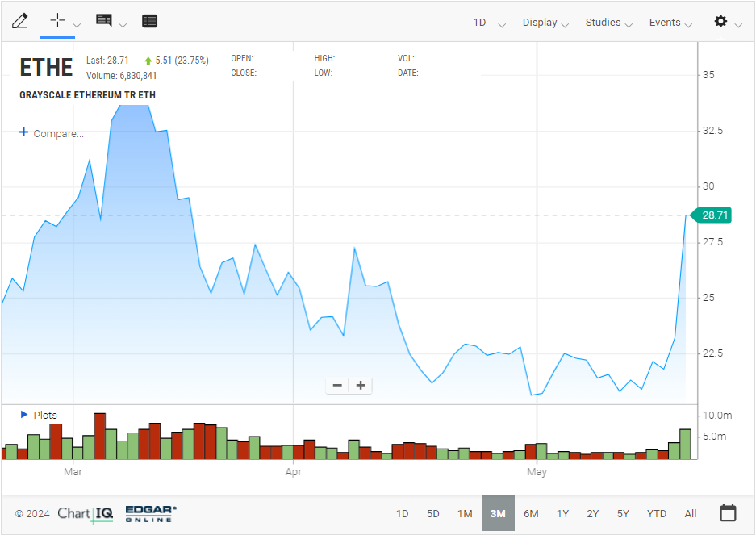Click the May label on time axis
The width and height of the screenshot is (756, 535).
(x=537, y=472)
